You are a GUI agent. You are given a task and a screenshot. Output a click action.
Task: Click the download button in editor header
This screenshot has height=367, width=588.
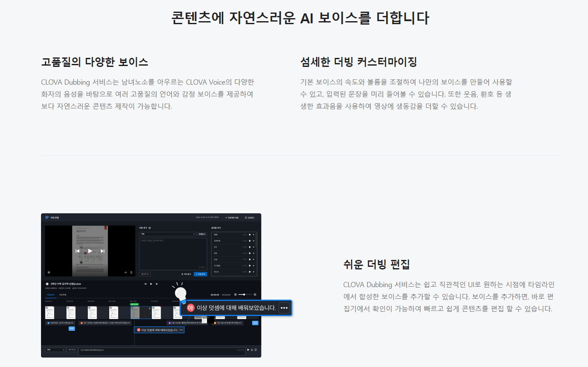(x=250, y=218)
